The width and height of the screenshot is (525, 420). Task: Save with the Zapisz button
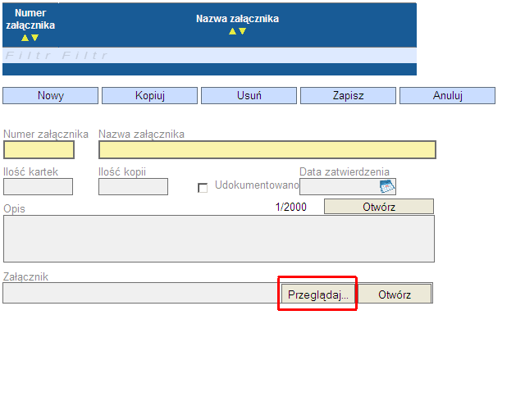tap(348, 95)
